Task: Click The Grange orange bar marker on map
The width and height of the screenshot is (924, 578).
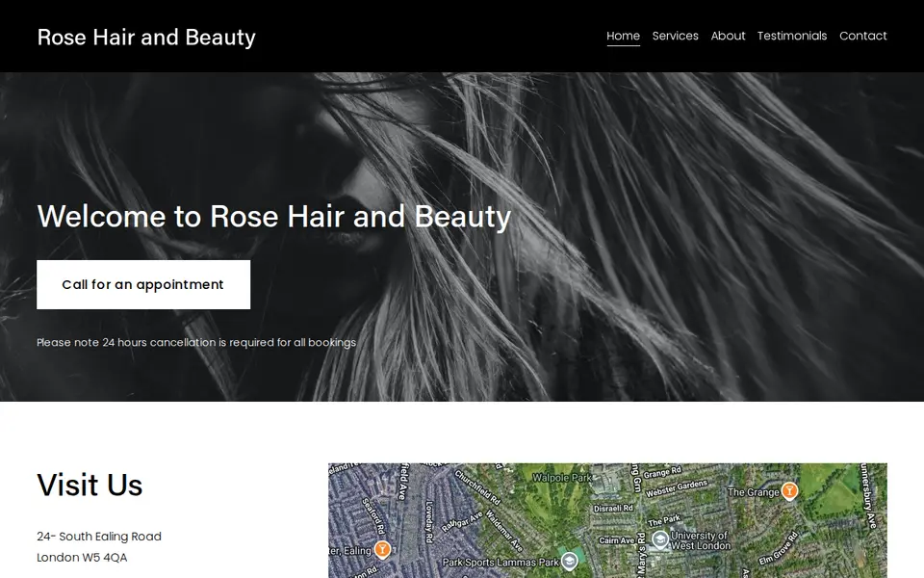Action: pos(789,490)
